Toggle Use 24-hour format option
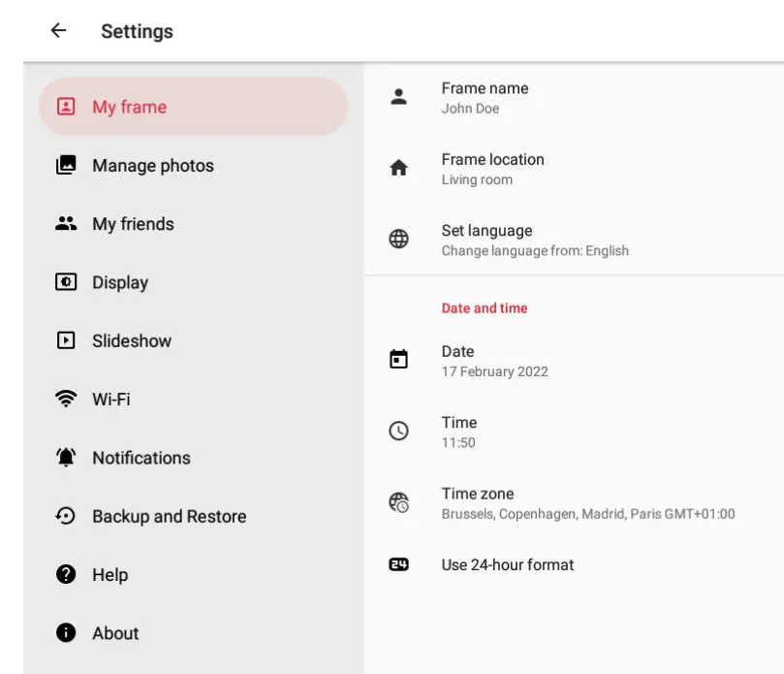The height and width of the screenshot is (674, 784). [x=507, y=564]
